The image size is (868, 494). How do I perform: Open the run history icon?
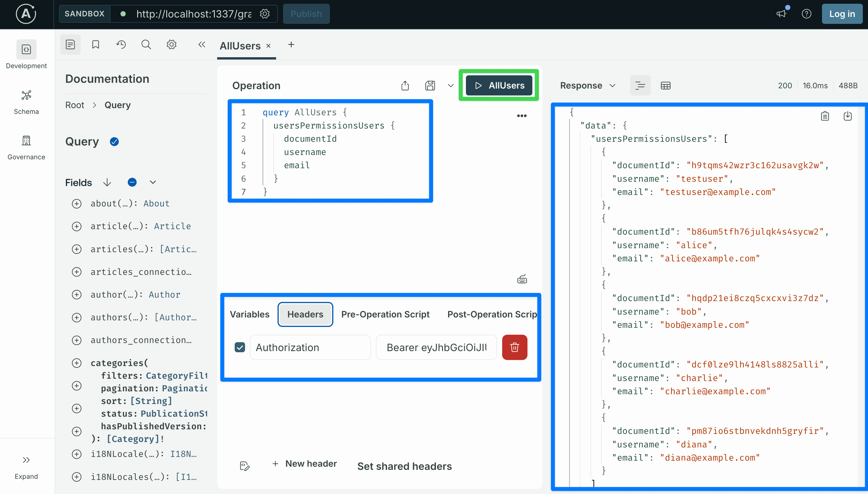click(x=121, y=45)
